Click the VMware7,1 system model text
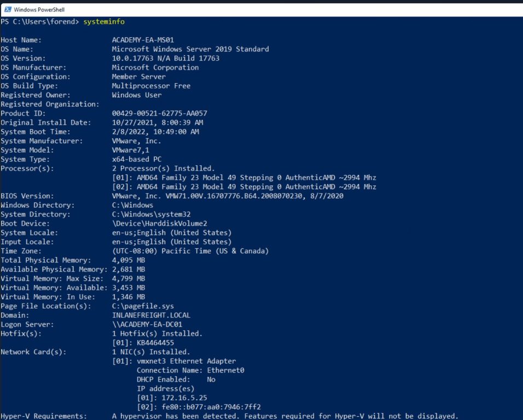Viewport: 523px width, 420px height. (x=130, y=150)
